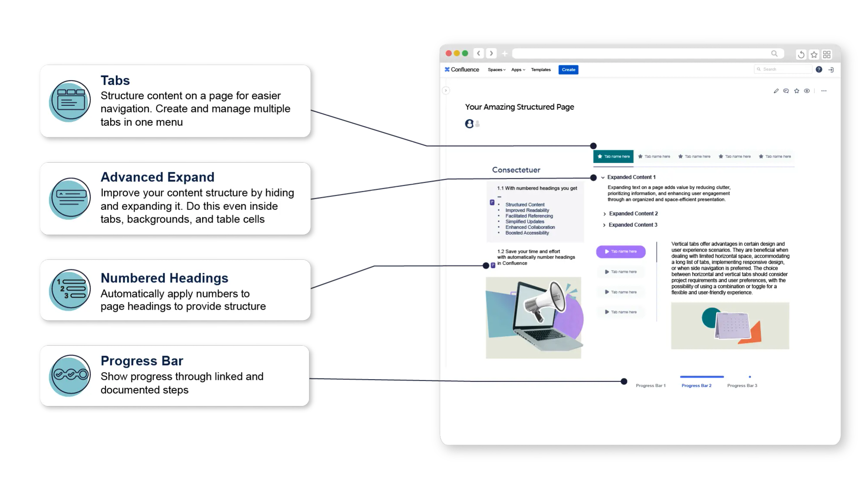Click the Create button in Confluence

coord(567,70)
